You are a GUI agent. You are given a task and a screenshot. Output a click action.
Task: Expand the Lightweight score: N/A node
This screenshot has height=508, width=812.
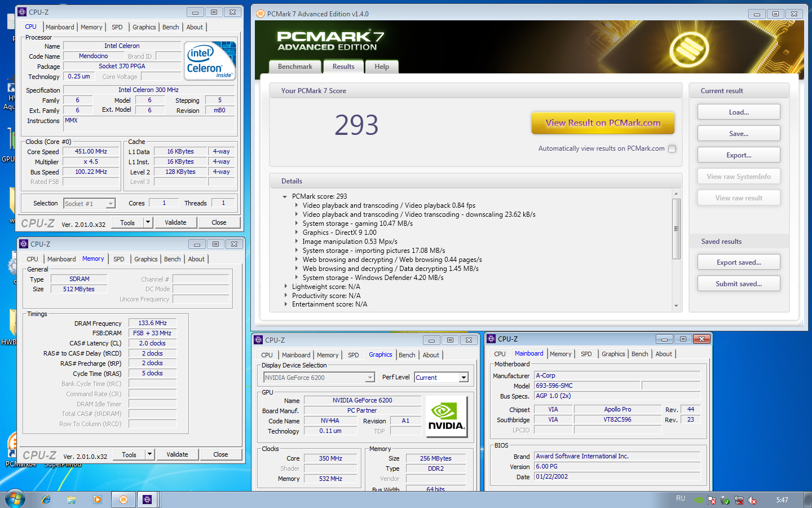tap(285, 287)
